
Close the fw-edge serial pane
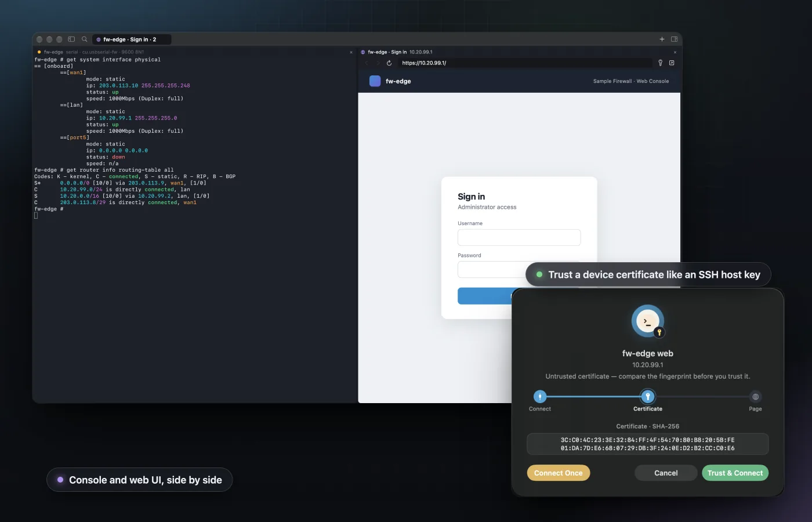coord(351,52)
